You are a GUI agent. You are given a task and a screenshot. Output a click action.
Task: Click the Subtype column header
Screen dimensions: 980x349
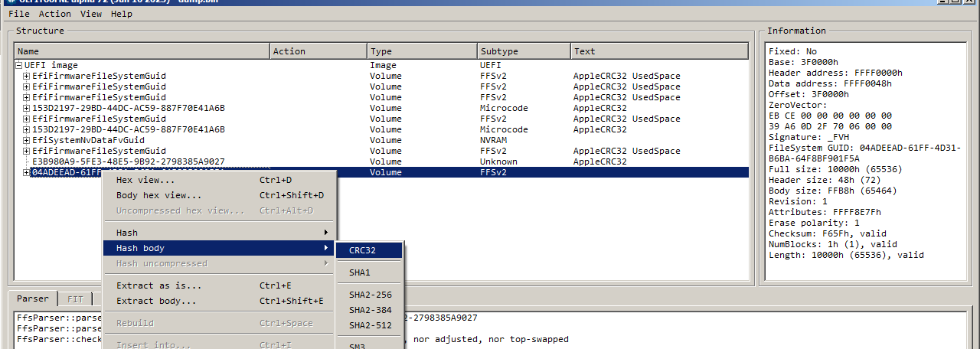tap(524, 51)
